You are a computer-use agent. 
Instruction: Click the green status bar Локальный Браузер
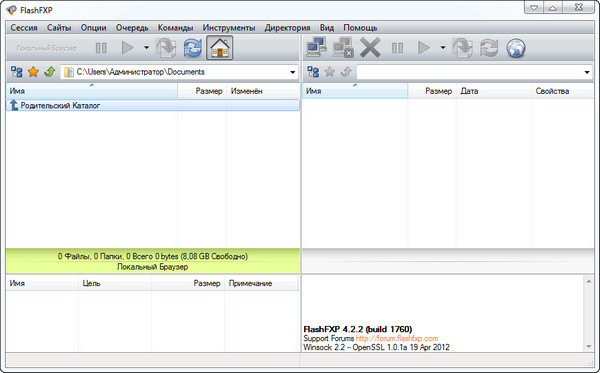click(153, 267)
